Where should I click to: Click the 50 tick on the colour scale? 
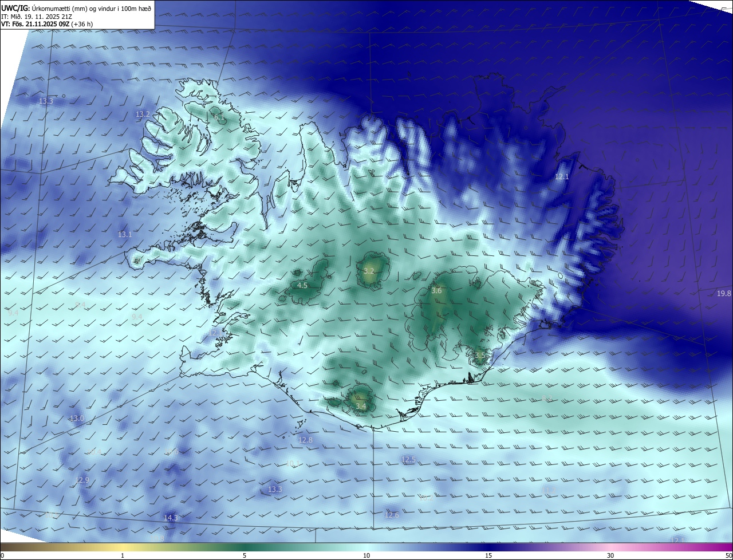coord(728,555)
